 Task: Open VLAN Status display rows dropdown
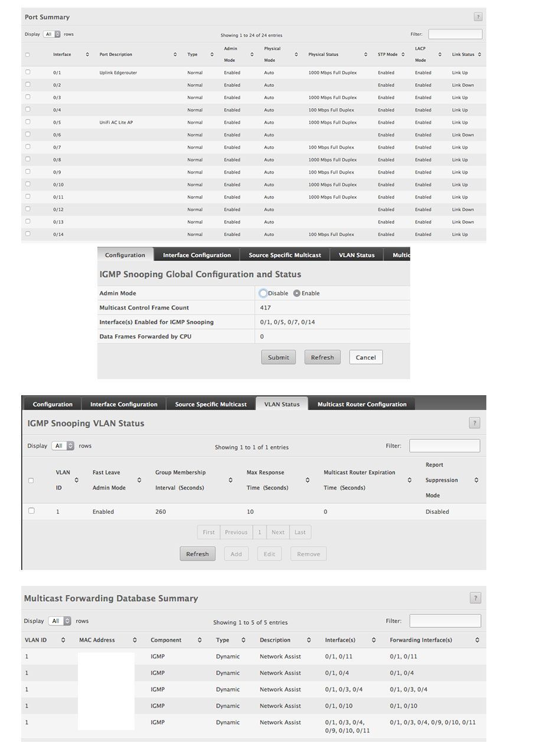click(x=63, y=446)
